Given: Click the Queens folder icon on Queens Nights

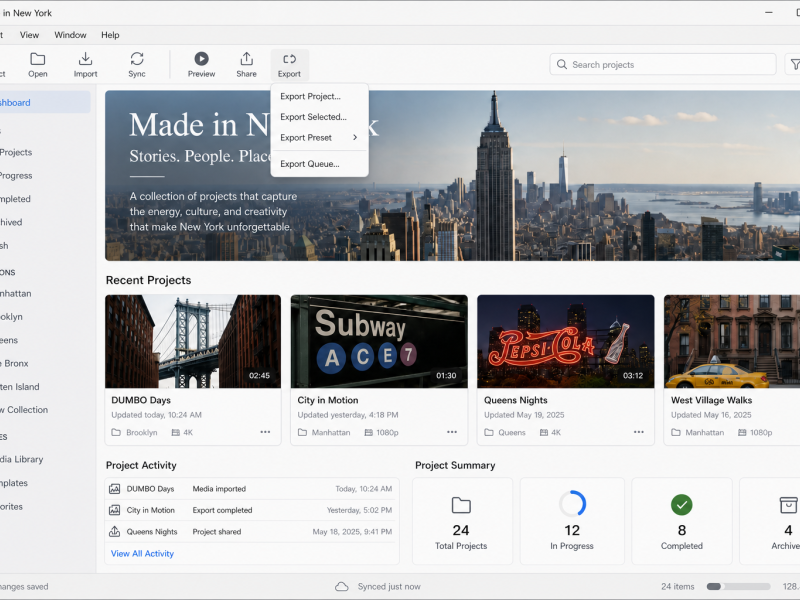Looking at the screenshot, I should click(489, 432).
